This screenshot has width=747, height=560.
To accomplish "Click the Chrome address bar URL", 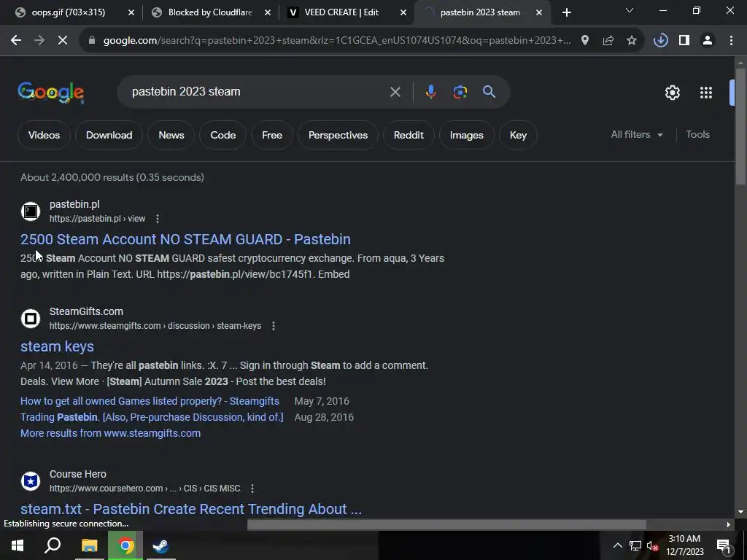I will coord(336,41).
